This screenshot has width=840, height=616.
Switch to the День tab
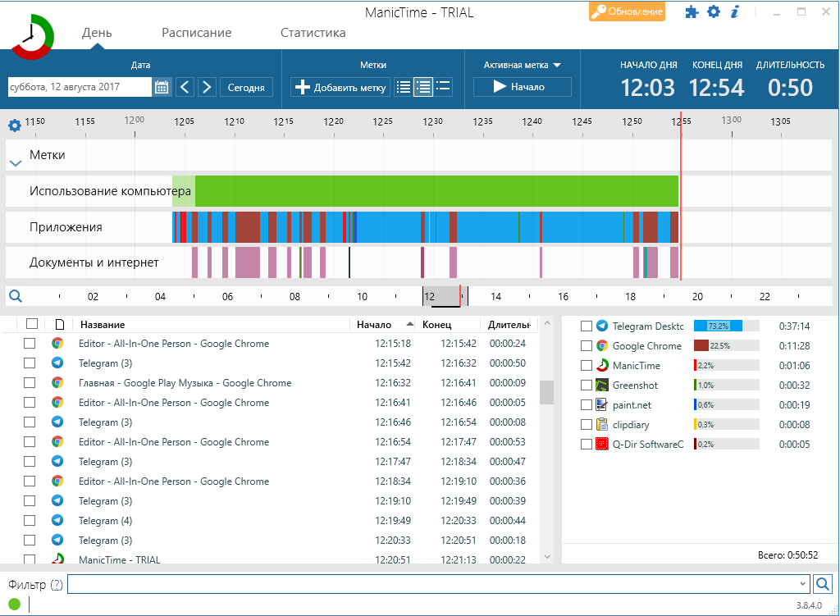pyautogui.click(x=97, y=33)
